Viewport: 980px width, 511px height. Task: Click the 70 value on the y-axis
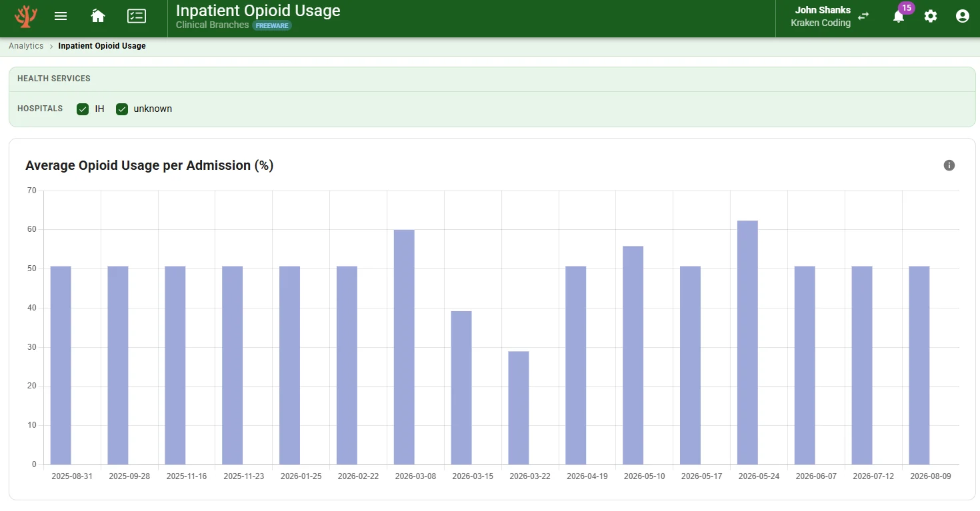(32, 191)
